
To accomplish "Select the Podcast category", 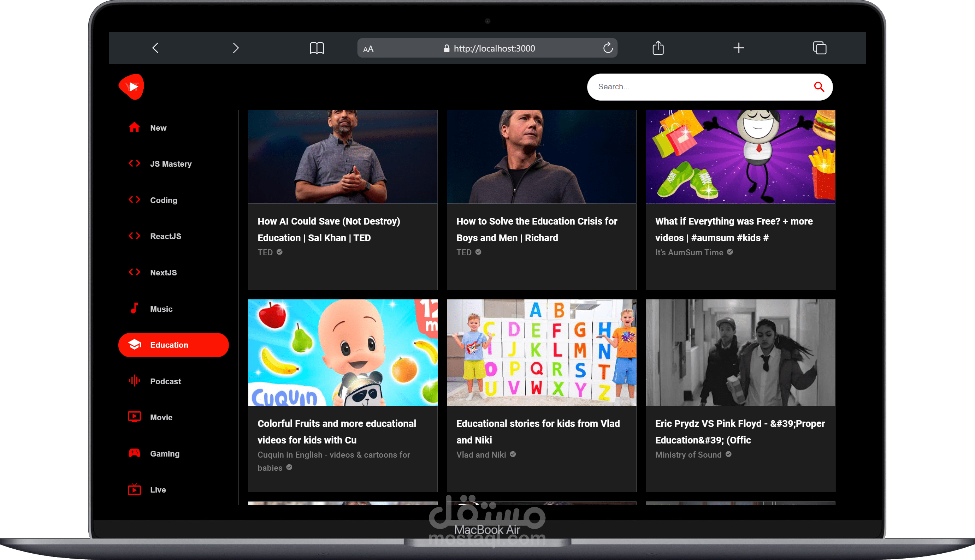I will pos(165,381).
